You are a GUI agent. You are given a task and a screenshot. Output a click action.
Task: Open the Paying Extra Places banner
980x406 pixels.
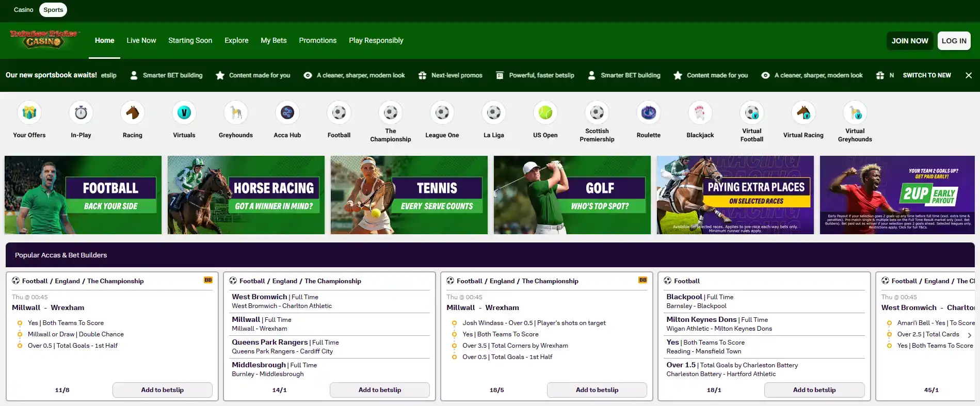coord(735,195)
